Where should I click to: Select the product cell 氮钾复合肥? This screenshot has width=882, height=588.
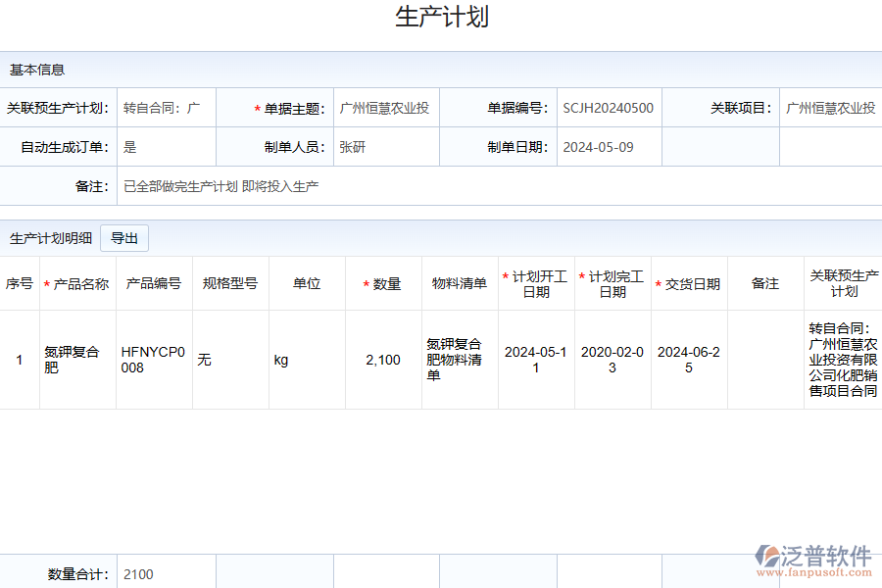click(x=77, y=360)
